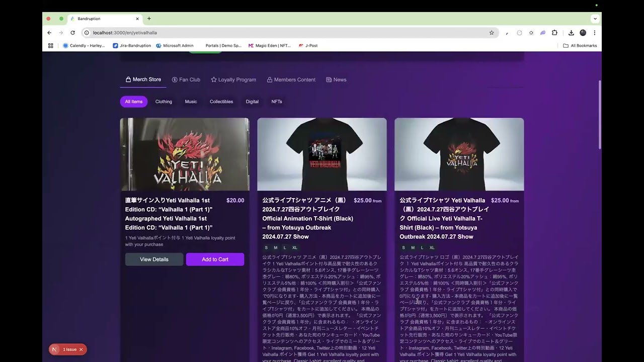This screenshot has width=644, height=362.
Task: Choose size M on Animation T-Shirt
Action: (275, 247)
